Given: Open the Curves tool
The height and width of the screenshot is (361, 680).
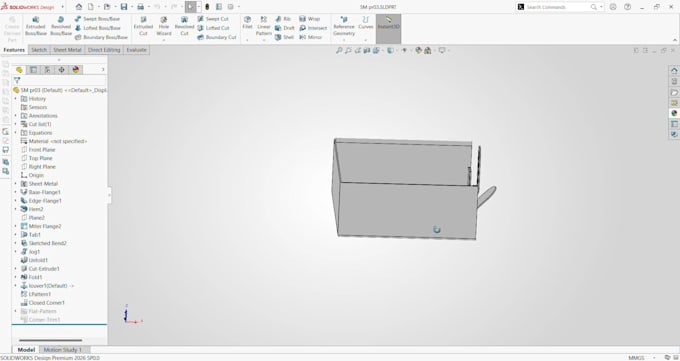Looking at the screenshot, I should click(366, 23).
